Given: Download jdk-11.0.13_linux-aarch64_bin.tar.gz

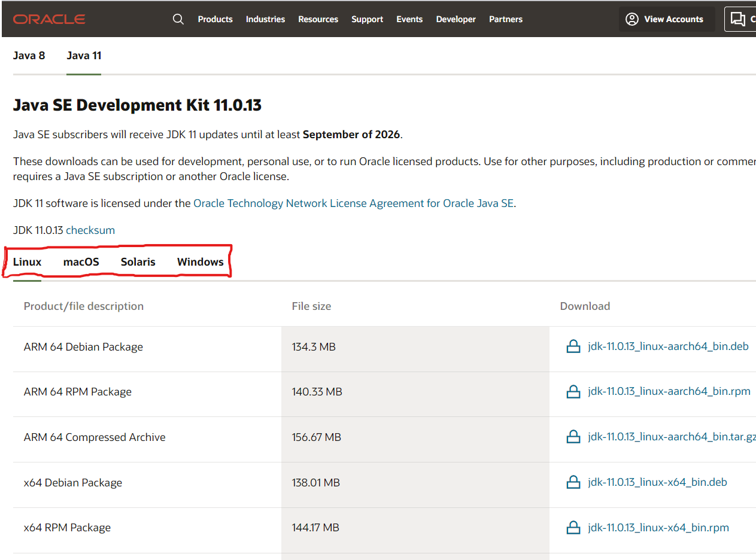Looking at the screenshot, I should [x=672, y=437].
